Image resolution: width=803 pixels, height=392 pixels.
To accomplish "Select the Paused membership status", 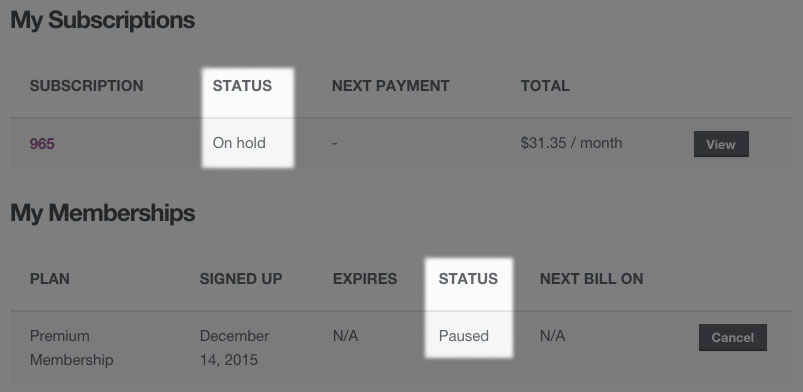I will click(x=464, y=336).
